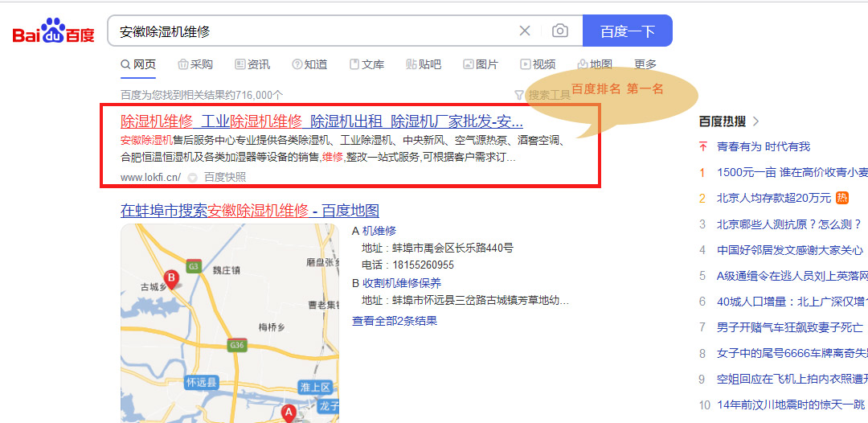The height and width of the screenshot is (423, 868).
Task: Open 百度快照 cached page
Action: click(x=225, y=177)
